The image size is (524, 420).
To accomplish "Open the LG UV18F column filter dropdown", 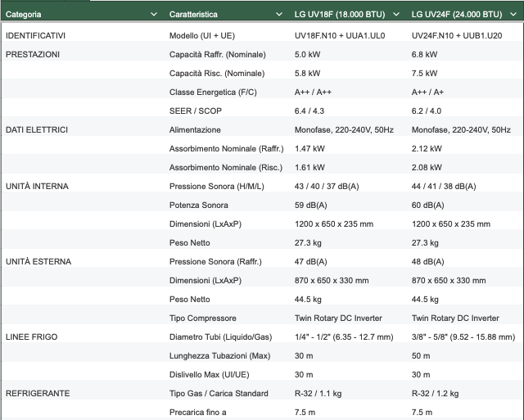I will [x=396, y=15].
